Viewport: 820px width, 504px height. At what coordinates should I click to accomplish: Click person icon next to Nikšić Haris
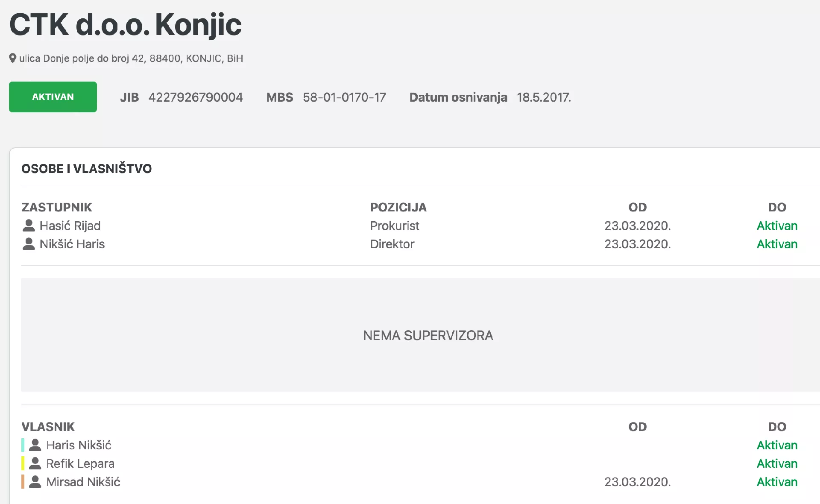29,243
